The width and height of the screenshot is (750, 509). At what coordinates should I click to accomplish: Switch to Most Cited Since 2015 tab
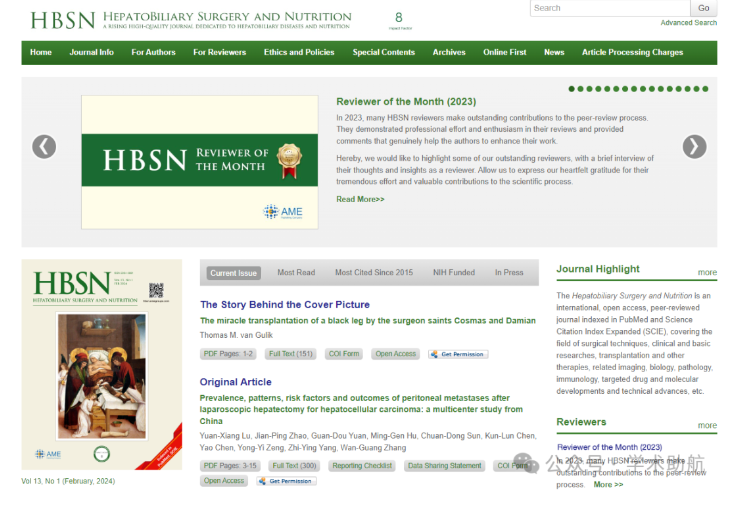[x=374, y=272]
